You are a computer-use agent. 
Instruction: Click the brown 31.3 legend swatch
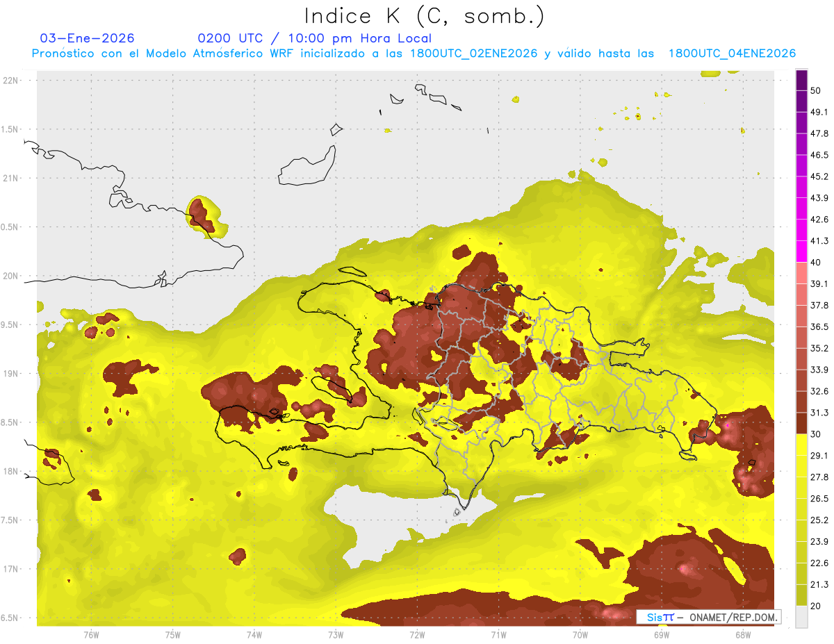coord(801,423)
